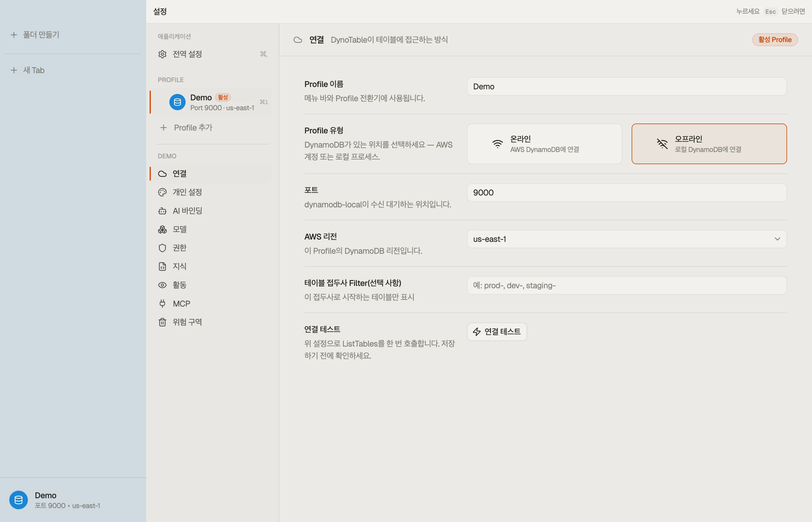Open the AI 바인딩 section
812x522 pixels.
point(212,211)
